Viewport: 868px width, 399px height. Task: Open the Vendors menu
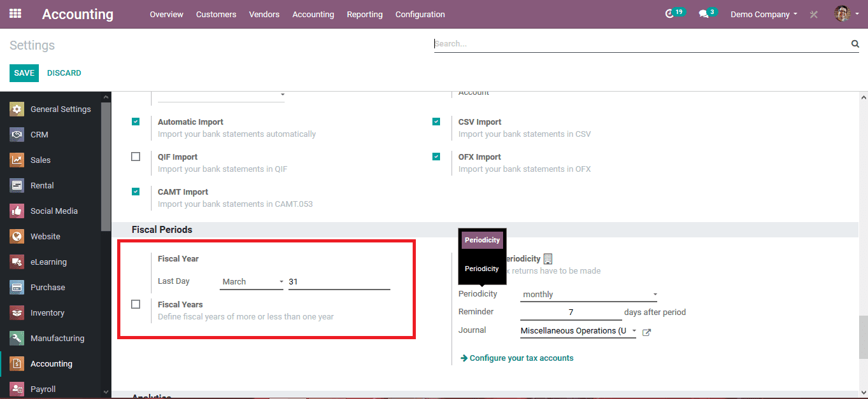(264, 14)
